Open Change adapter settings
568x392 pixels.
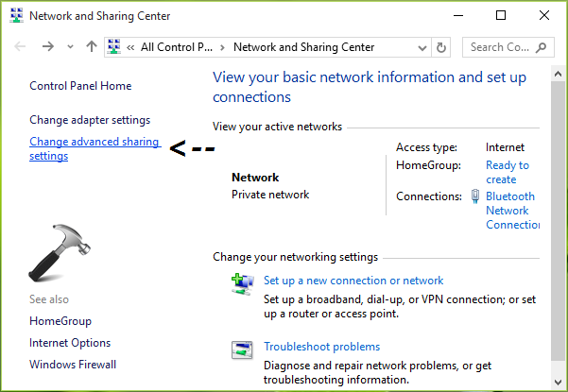pyautogui.click(x=90, y=120)
